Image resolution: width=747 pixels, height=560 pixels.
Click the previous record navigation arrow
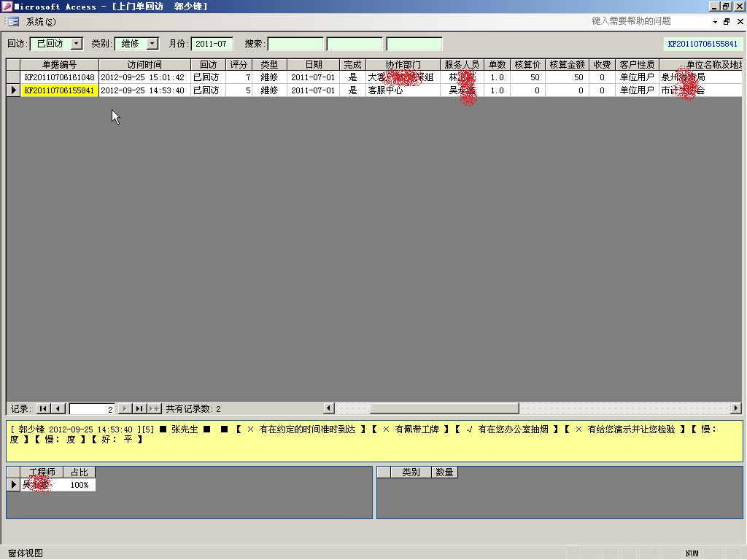(x=59, y=409)
